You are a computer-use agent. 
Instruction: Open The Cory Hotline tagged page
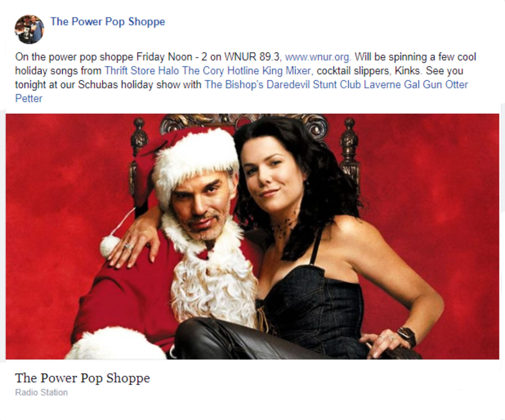[221, 71]
